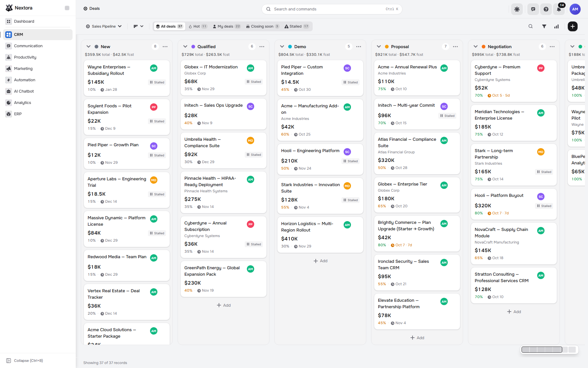The image size is (588, 368).
Task: Collapse the Proposal column
Action: (x=379, y=47)
